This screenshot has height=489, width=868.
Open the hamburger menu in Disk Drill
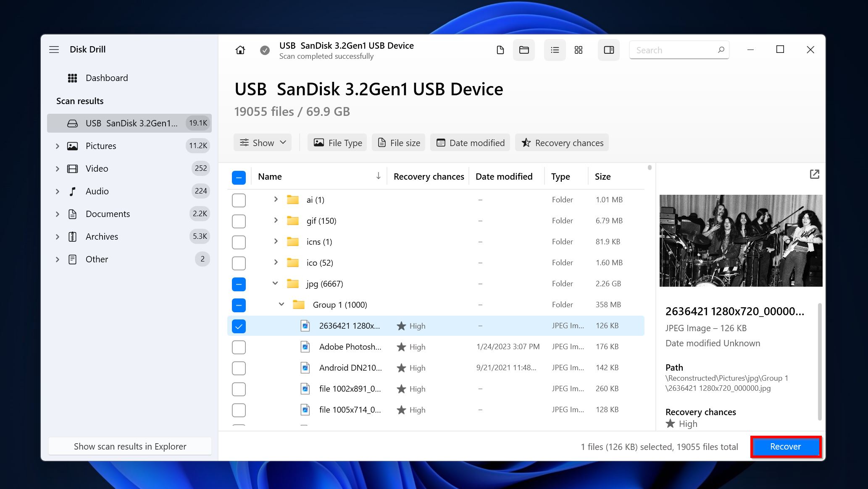54,50
